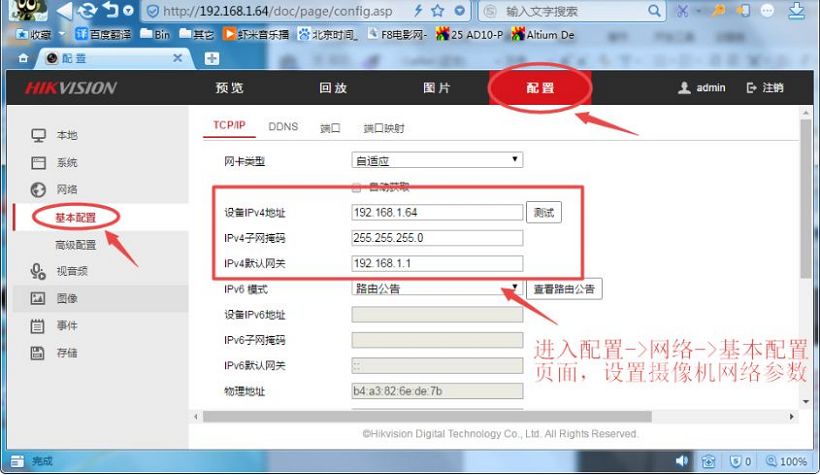Bookmark page with star icon

click(x=438, y=10)
